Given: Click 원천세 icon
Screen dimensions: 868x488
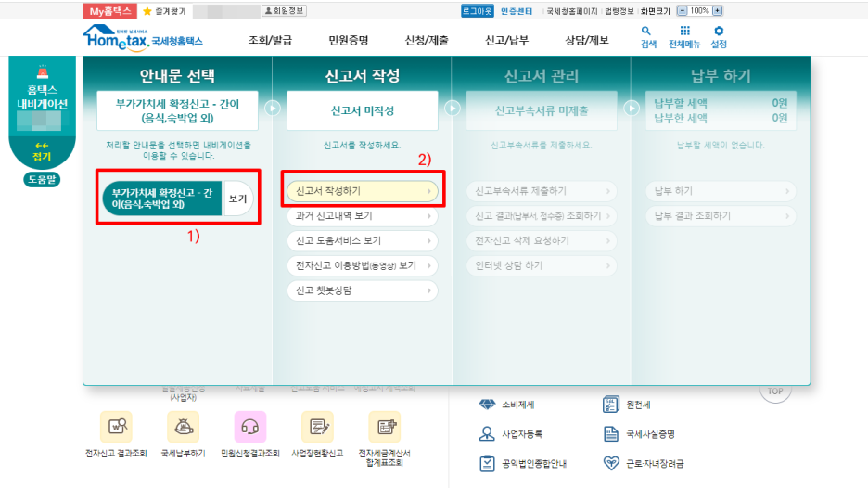Looking at the screenshot, I should point(610,405).
